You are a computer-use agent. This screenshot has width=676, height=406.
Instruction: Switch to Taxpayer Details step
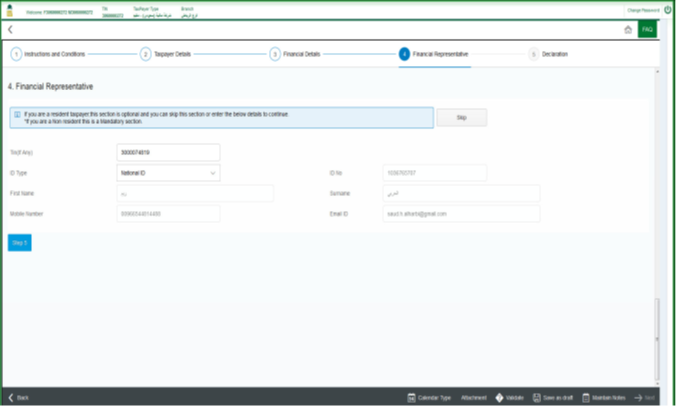(145, 54)
